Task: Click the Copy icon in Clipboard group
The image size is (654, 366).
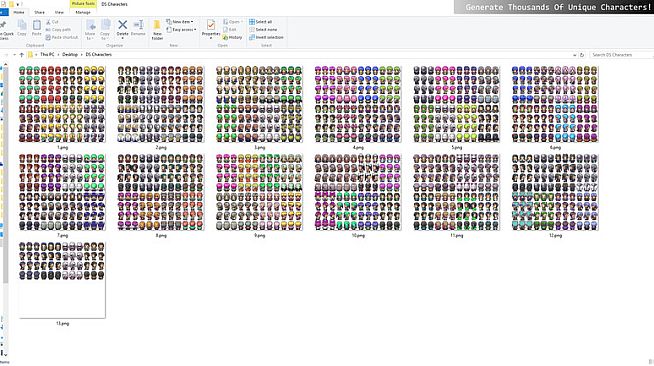Action: coord(22,26)
